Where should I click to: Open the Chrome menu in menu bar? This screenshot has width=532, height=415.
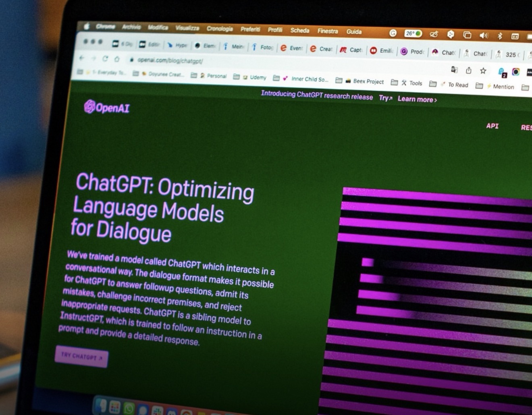[106, 27]
